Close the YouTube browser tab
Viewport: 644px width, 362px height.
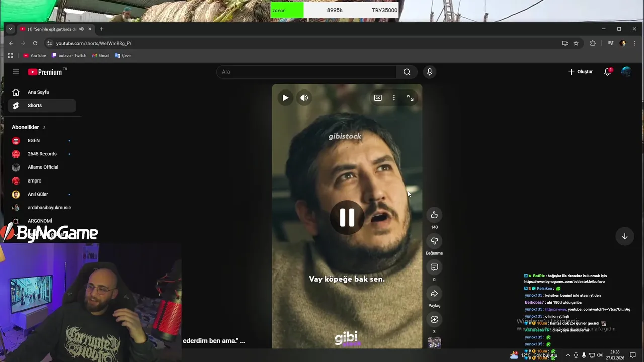tap(90, 29)
